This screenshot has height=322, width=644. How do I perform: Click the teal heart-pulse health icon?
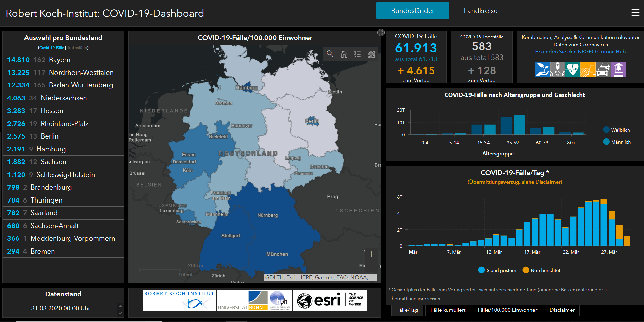click(x=573, y=69)
